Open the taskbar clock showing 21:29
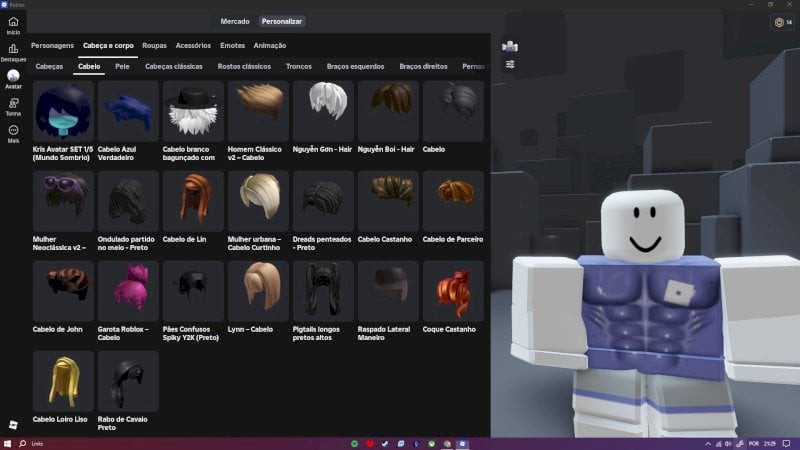The image size is (800, 450). pyautogui.click(x=769, y=444)
